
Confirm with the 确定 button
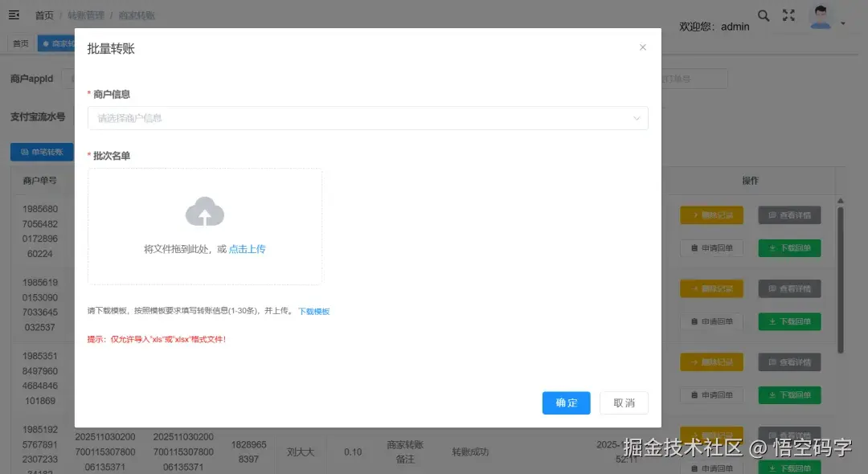click(566, 404)
